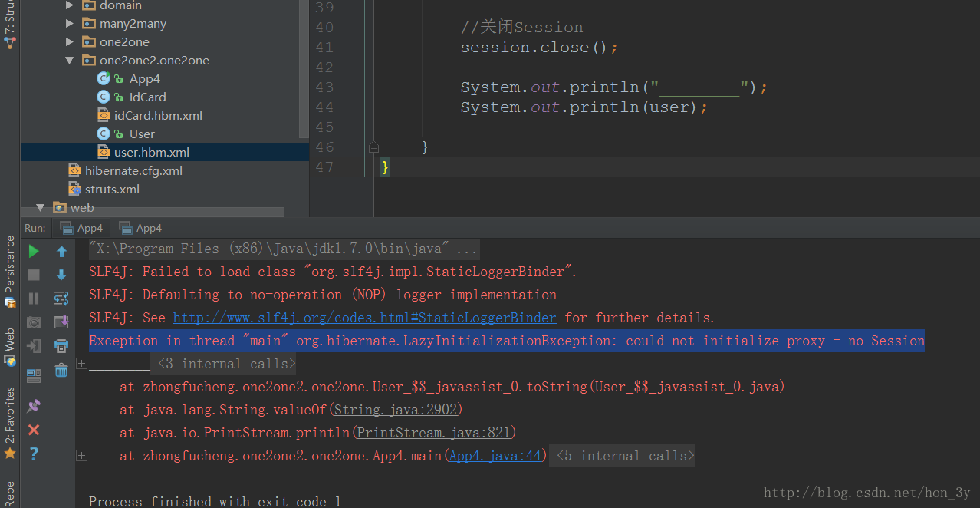Open the Favorites tool window tab

pyautogui.click(x=9, y=422)
